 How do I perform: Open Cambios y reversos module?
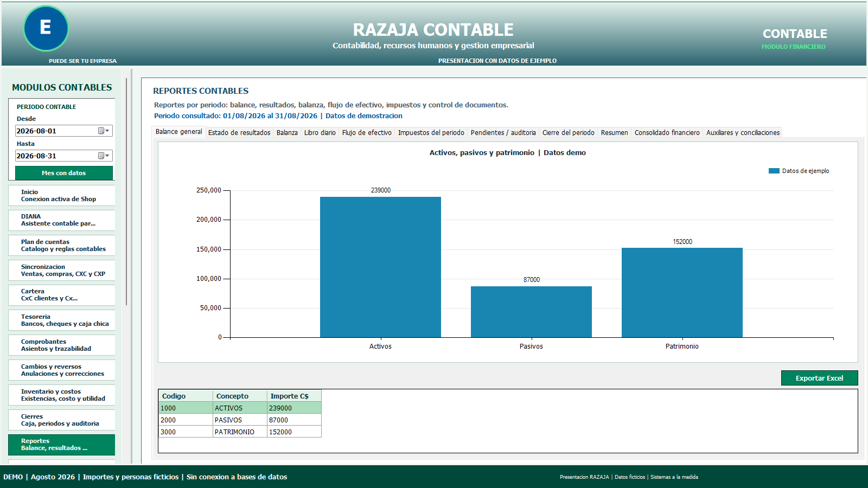coord(62,370)
